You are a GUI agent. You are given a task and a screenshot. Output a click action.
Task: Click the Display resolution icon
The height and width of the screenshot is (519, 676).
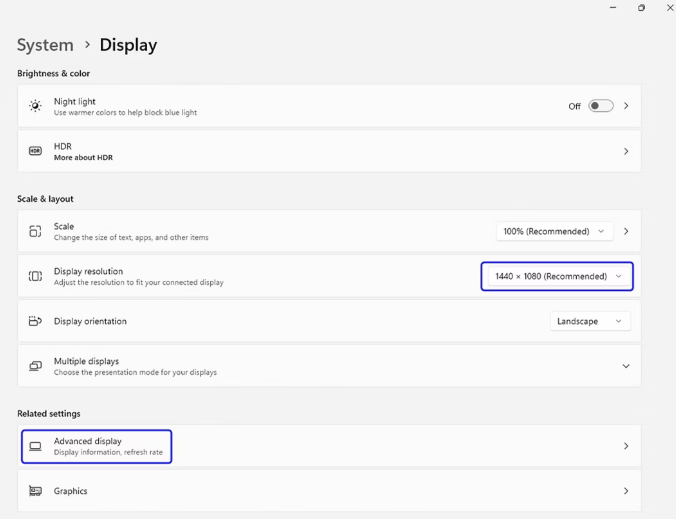pos(35,276)
